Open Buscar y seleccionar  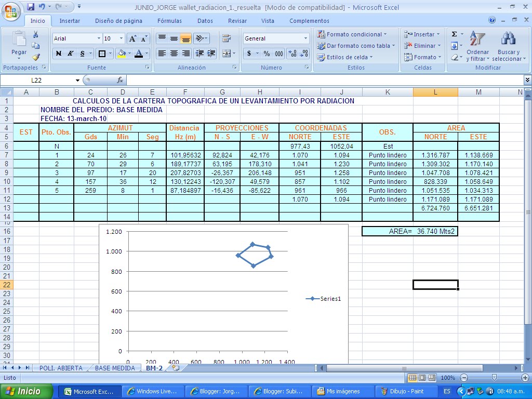(509, 46)
